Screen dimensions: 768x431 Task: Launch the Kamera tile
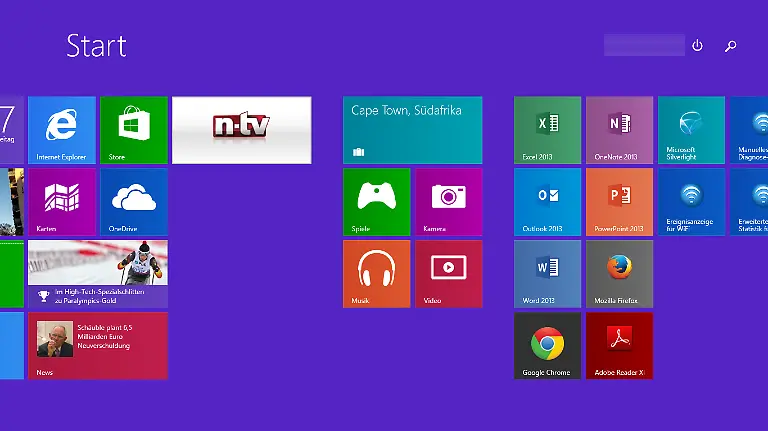[x=449, y=202]
